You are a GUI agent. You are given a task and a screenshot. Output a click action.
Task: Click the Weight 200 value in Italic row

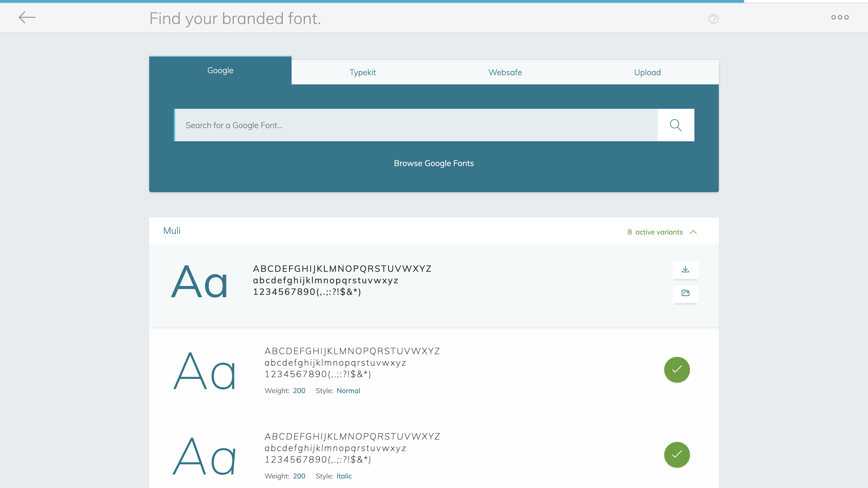click(x=299, y=476)
